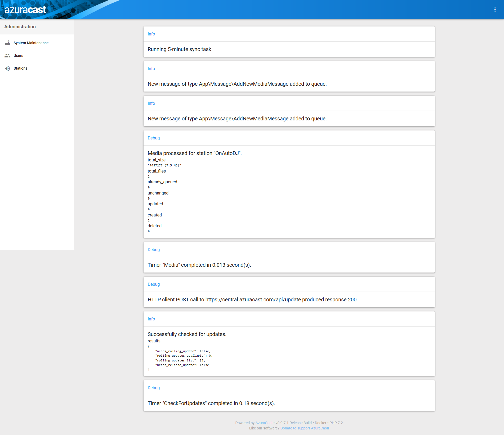Click the Debug label on CheckForUpdates timer card
Screen dimensions: 504x435
[x=154, y=388]
